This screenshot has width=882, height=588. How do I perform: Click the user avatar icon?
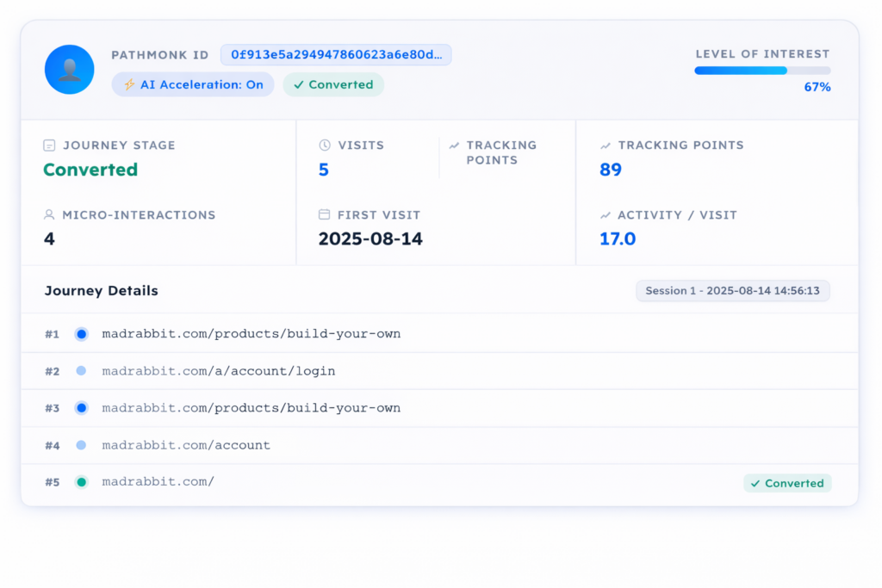coord(69,70)
